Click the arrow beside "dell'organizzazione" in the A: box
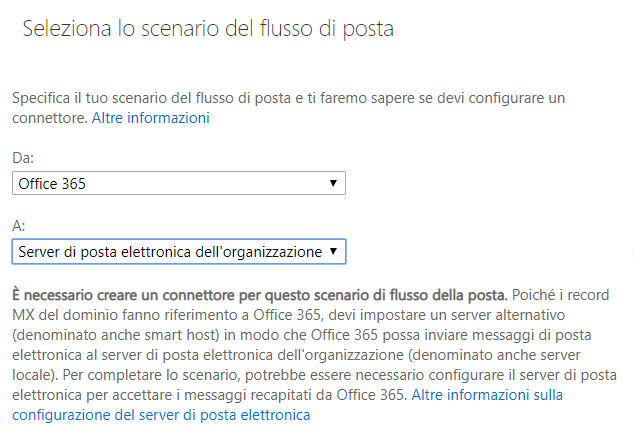634x441 pixels. tap(333, 251)
